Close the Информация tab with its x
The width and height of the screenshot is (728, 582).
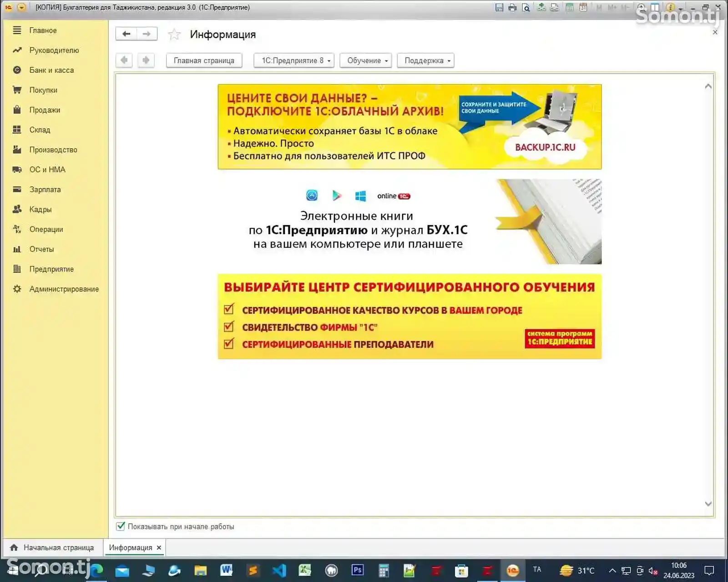pyautogui.click(x=159, y=547)
